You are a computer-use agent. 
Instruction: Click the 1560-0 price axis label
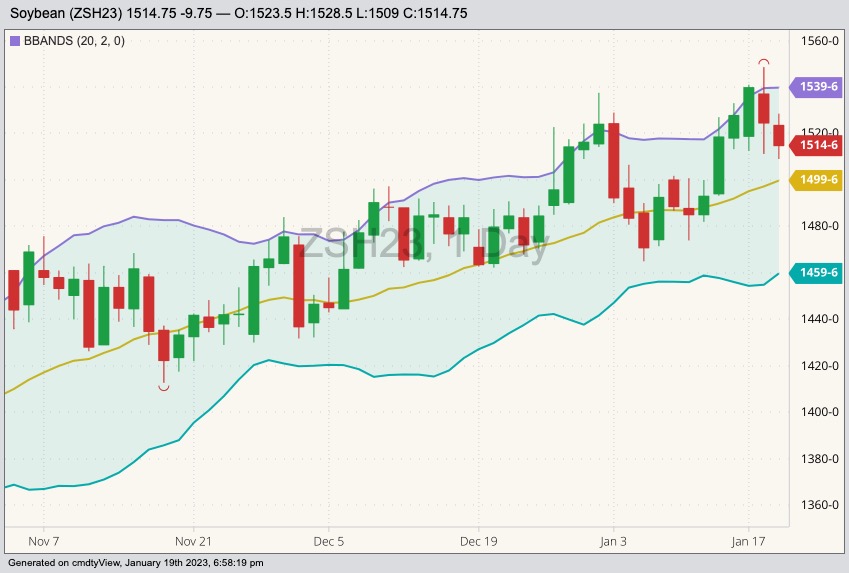[820, 41]
